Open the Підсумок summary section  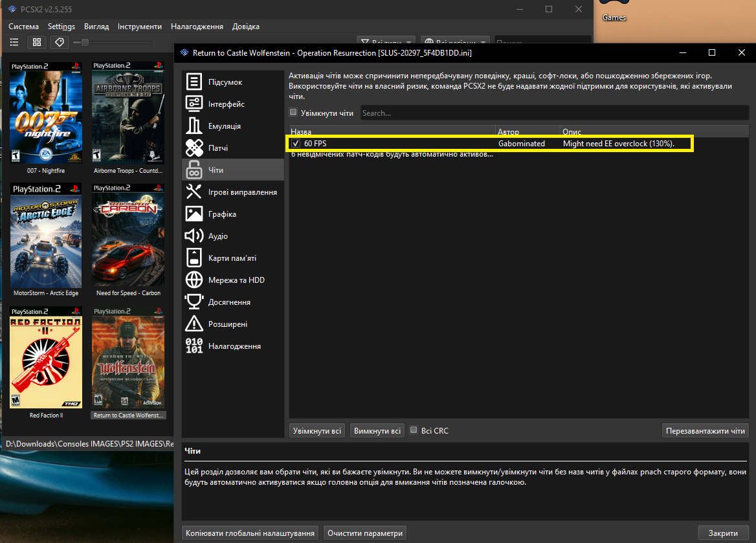tap(225, 82)
